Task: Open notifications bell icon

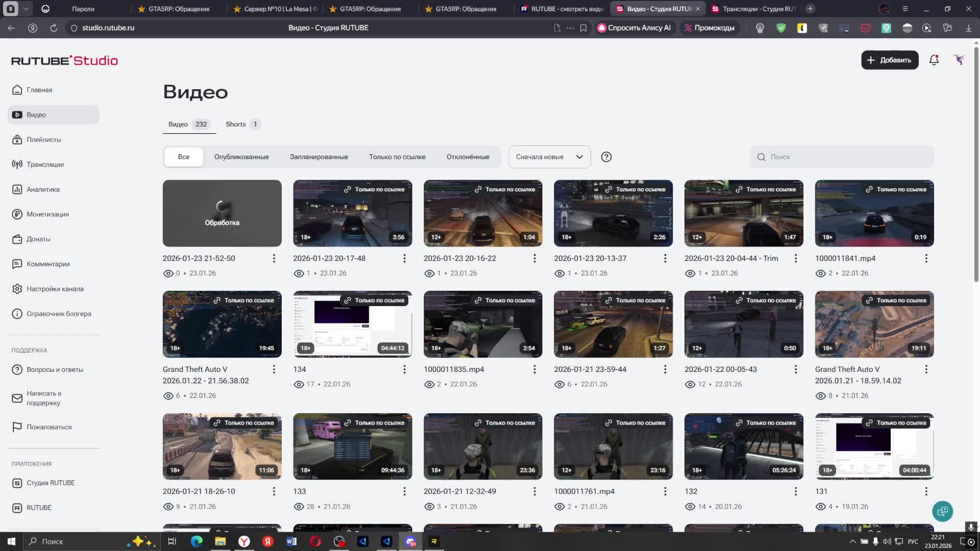Action: point(934,60)
